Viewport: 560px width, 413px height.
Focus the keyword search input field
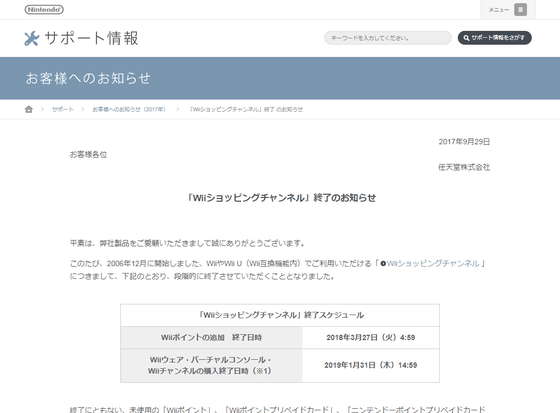pyautogui.click(x=388, y=38)
